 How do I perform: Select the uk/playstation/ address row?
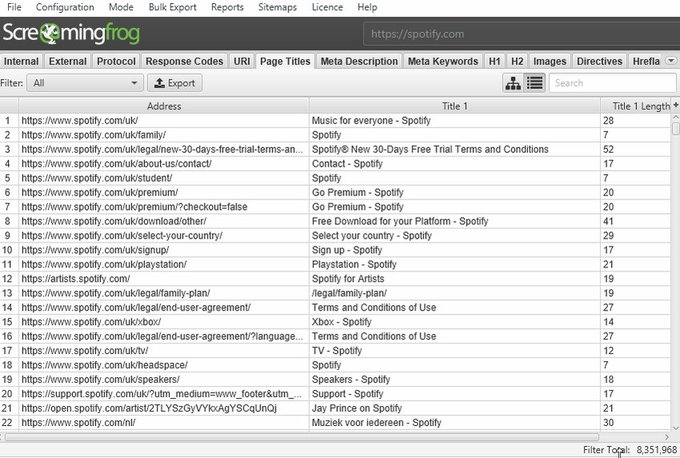point(164,264)
